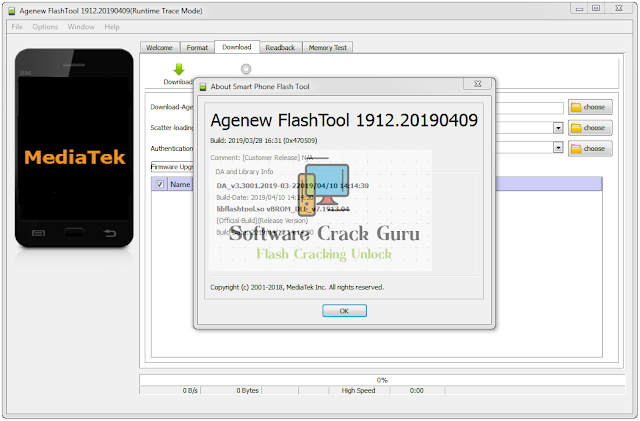Click the Copyright MediaTek Inc. text
The height and width of the screenshot is (421, 640).
pyautogui.click(x=297, y=287)
